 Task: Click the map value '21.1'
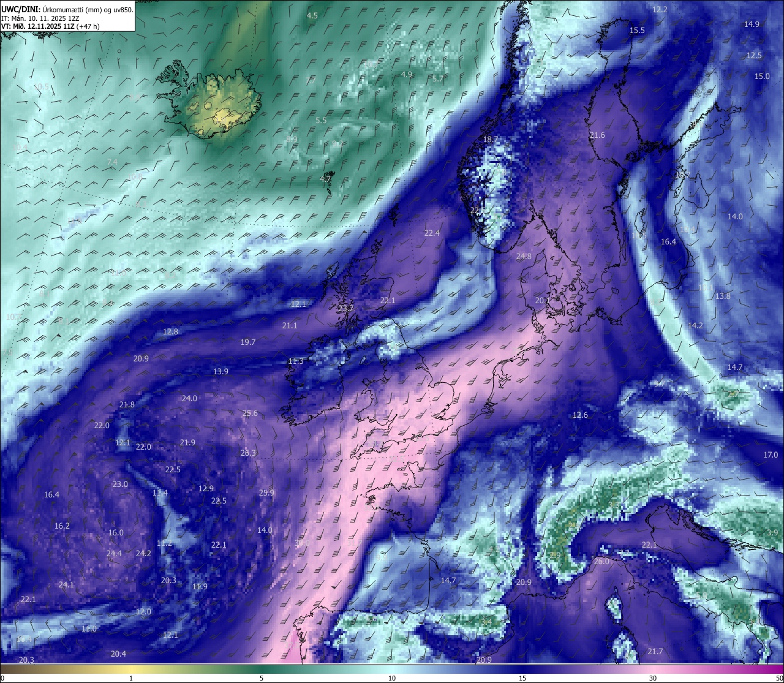pyautogui.click(x=290, y=325)
